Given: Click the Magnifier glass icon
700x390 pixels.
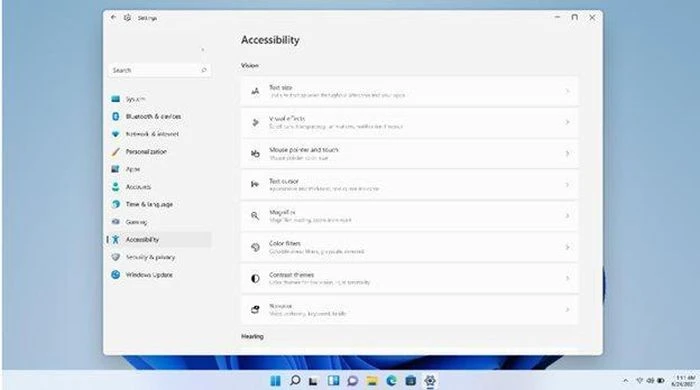Looking at the screenshot, I should (255, 216).
